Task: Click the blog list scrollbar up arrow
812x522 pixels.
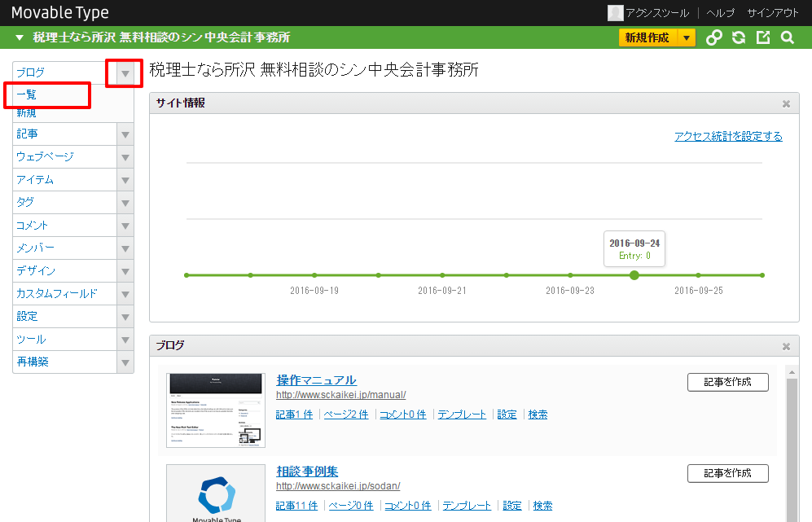Action: pos(792,372)
